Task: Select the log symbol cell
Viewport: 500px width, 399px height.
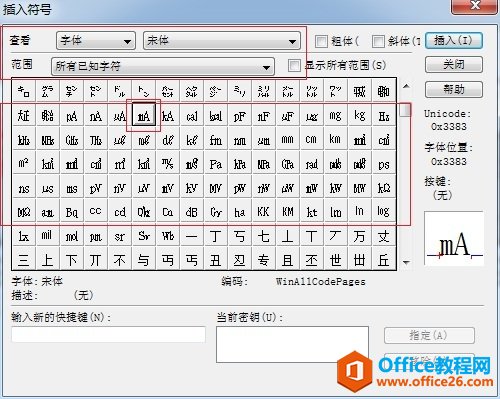Action: [x=384, y=211]
